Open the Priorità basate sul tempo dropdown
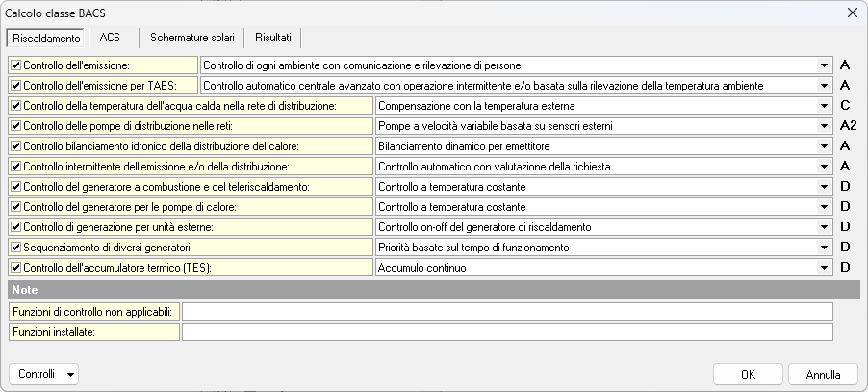The height and width of the screenshot is (392, 868). (825, 248)
